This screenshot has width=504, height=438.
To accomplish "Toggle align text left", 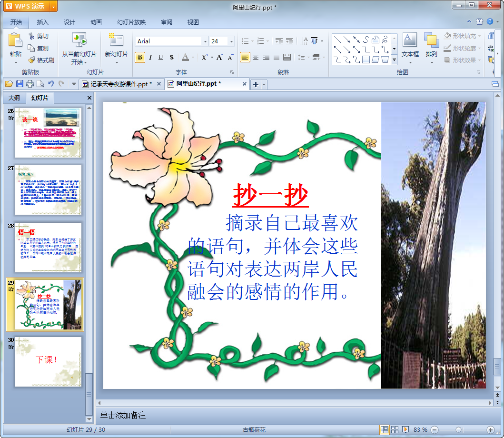I will point(245,57).
